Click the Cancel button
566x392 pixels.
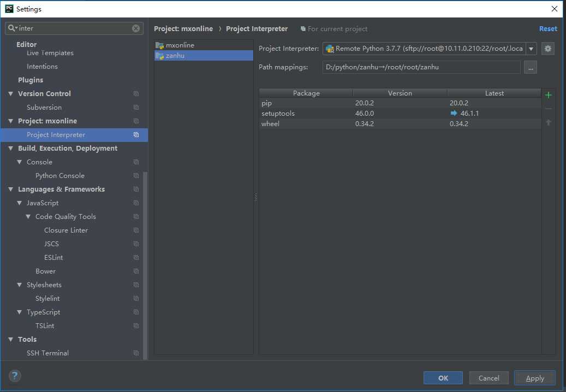[488, 378]
